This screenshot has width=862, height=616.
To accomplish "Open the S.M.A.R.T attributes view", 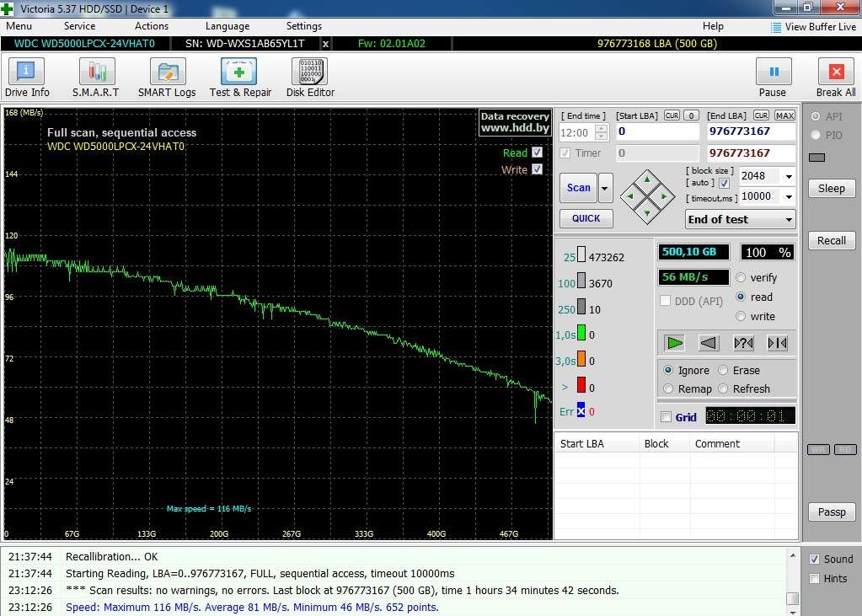I will point(95,72).
